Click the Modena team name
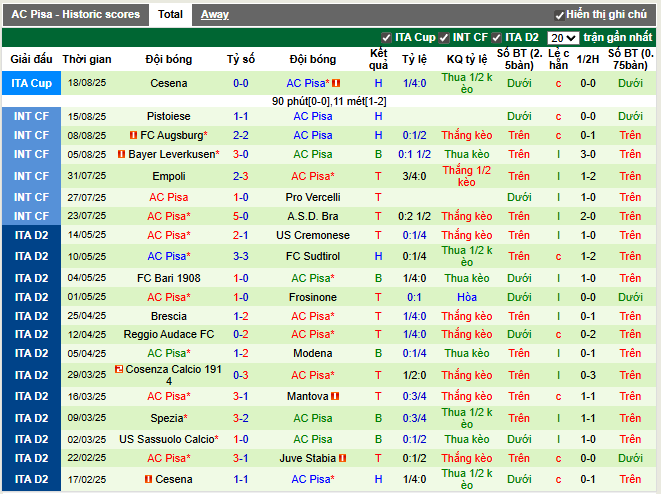 tap(313, 353)
